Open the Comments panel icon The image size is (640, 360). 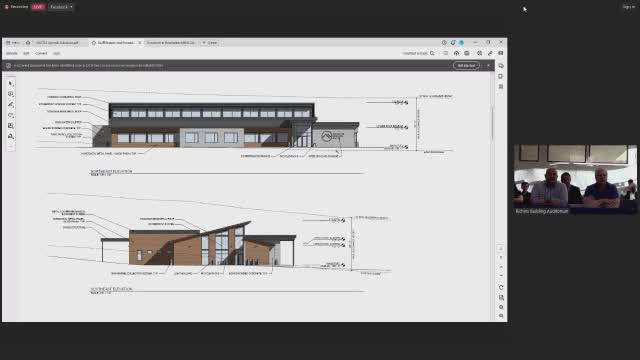coord(501,66)
